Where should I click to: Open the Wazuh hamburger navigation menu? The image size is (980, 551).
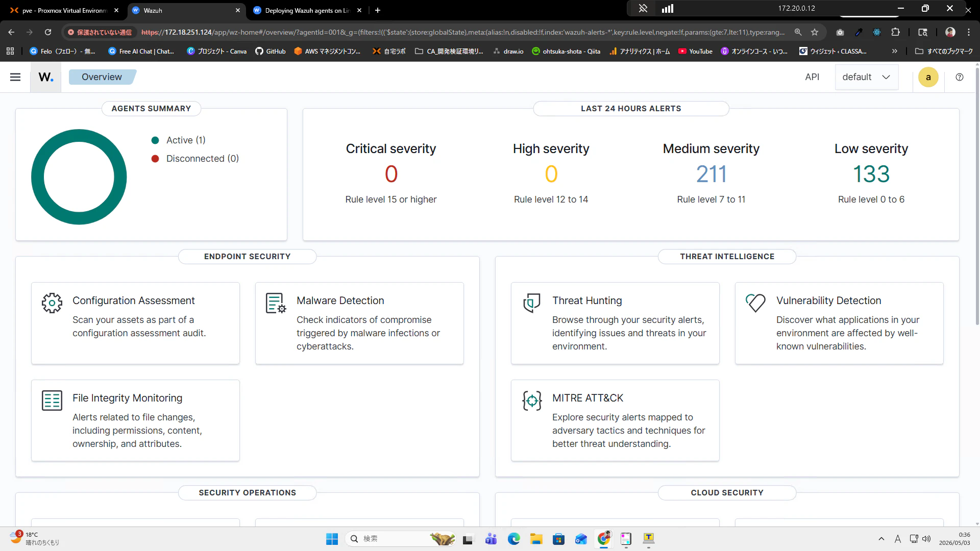pos(15,77)
